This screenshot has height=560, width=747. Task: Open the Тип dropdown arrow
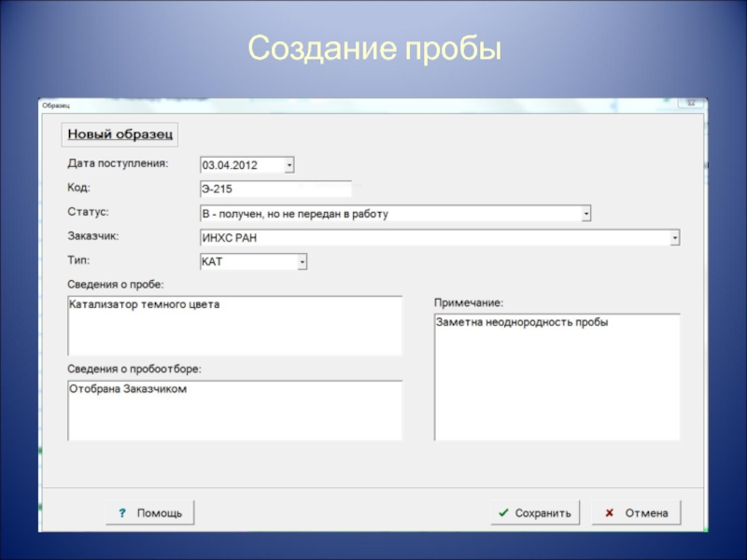pos(302,263)
